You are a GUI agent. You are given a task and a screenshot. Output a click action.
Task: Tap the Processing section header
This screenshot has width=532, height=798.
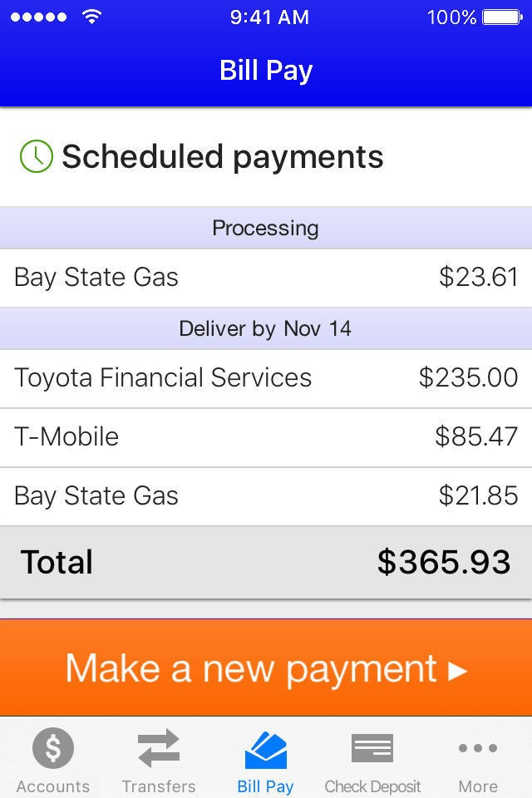[266, 228]
